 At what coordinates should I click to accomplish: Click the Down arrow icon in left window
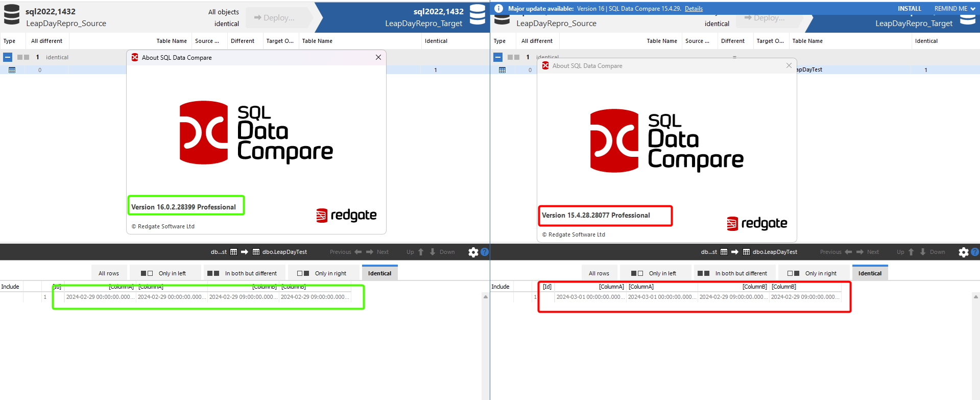(433, 252)
